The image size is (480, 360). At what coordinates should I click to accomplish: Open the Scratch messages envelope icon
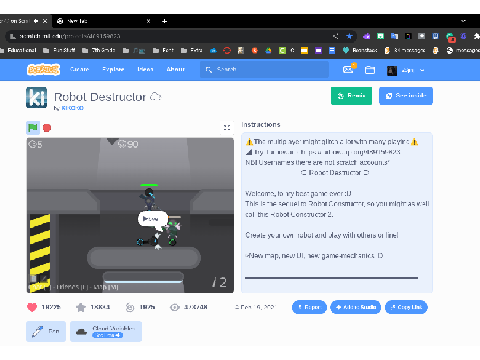(x=348, y=70)
